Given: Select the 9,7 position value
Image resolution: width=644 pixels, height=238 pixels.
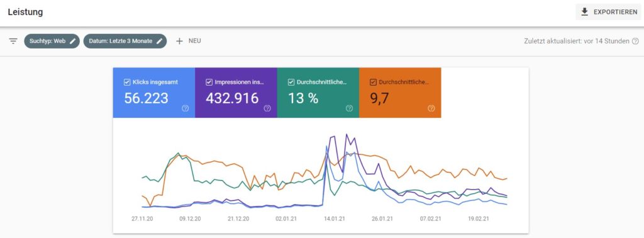Looking at the screenshot, I should 379,99.
